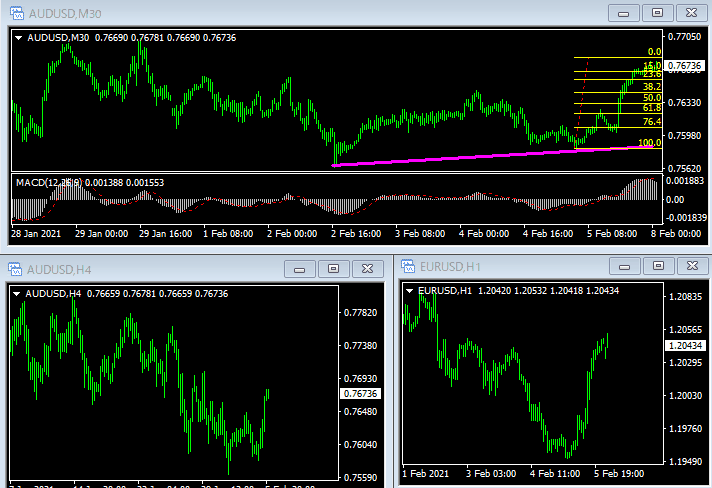712x488 pixels.
Task: Click the EURUSD,H1 title bar text
Action: [x=450, y=266]
